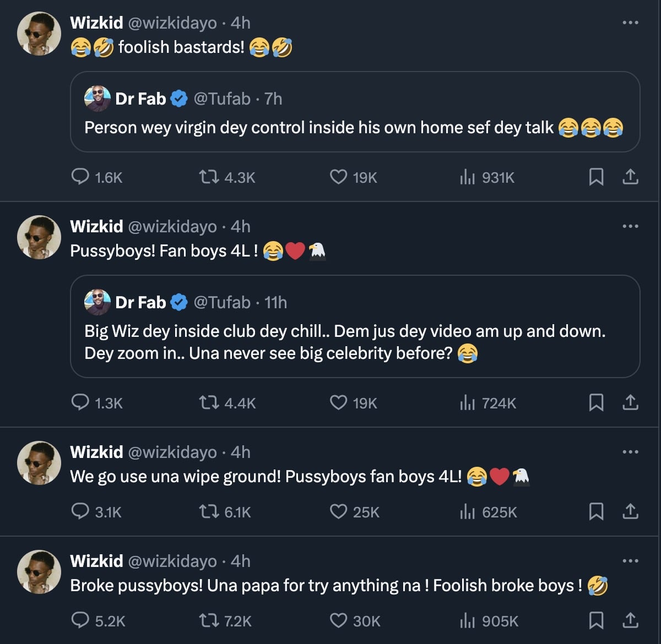The height and width of the screenshot is (644, 661).
Task: Open more options on "Fan boys 4L" tweet
Action: (x=630, y=226)
